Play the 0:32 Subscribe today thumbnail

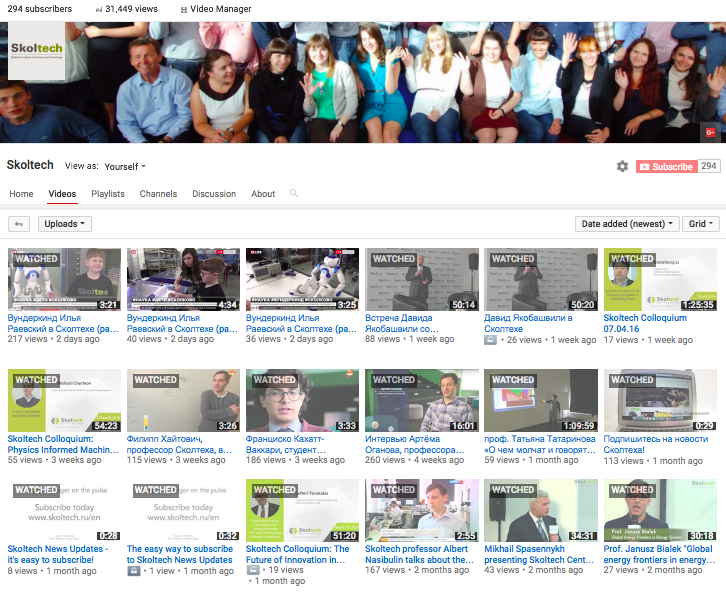click(x=183, y=510)
